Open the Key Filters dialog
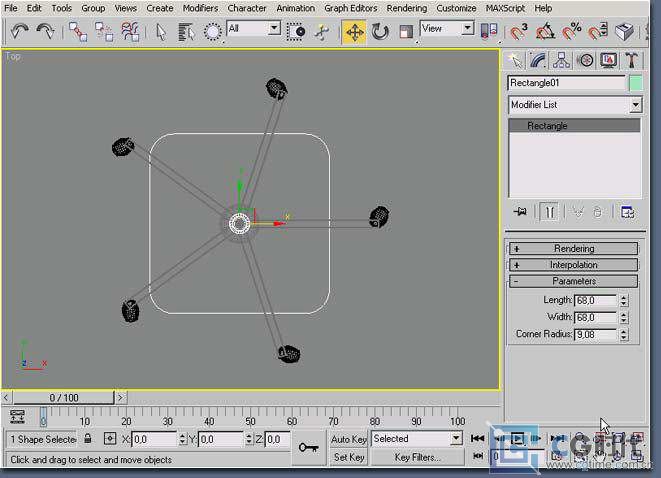Viewport: 661px width, 478px height. [x=417, y=457]
